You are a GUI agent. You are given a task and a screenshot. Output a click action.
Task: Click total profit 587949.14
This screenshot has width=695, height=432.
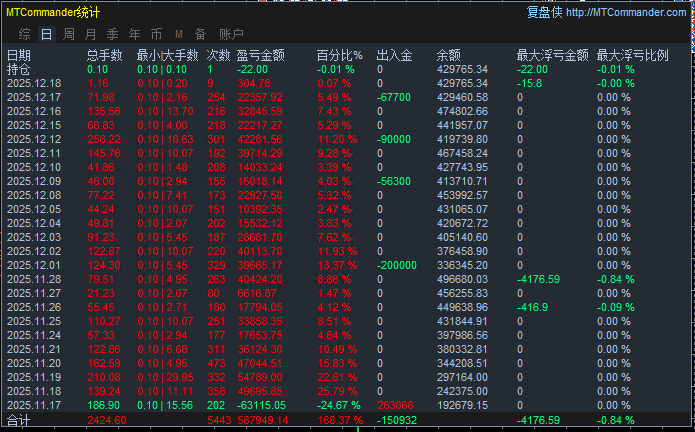(x=262, y=420)
